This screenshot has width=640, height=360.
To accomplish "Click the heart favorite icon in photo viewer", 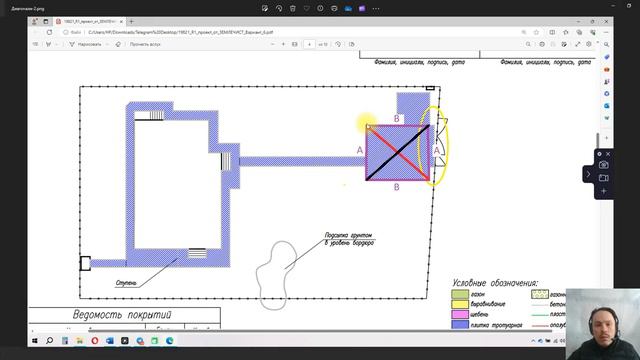I will 307,8.
